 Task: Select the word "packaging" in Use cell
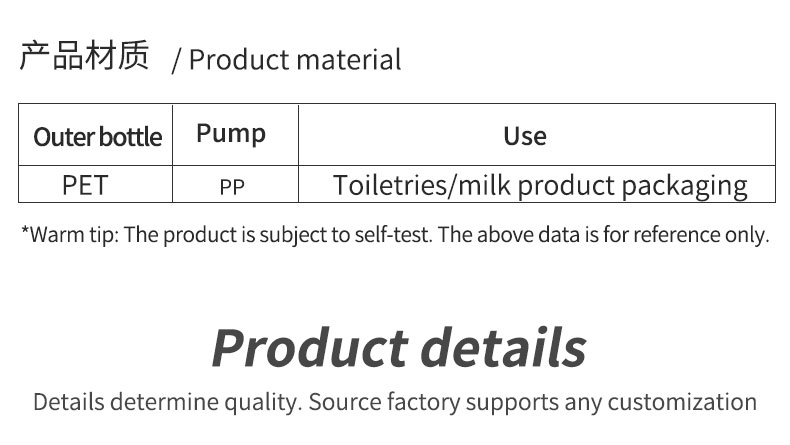(684, 186)
